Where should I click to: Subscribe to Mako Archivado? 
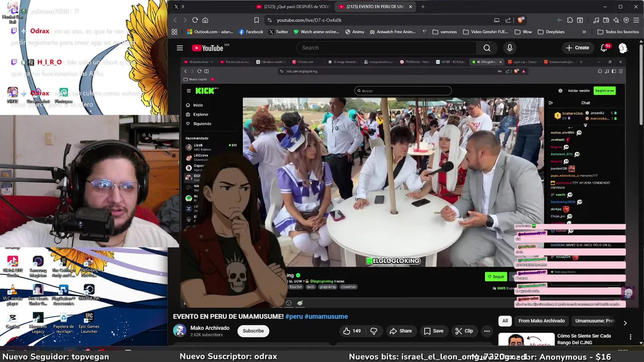[x=253, y=331]
